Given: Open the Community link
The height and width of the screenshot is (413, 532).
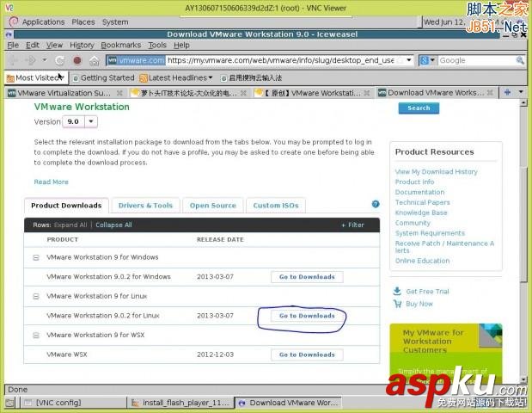Looking at the screenshot, I should click(413, 223).
